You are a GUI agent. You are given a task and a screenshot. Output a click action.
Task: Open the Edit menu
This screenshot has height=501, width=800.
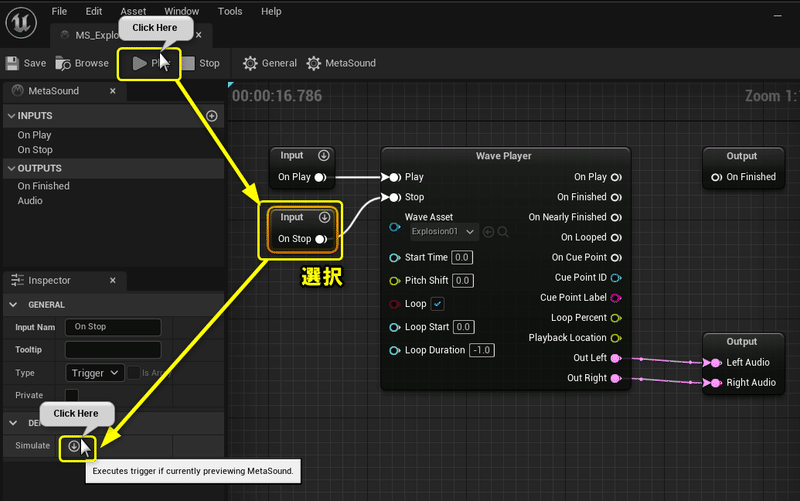click(x=93, y=11)
